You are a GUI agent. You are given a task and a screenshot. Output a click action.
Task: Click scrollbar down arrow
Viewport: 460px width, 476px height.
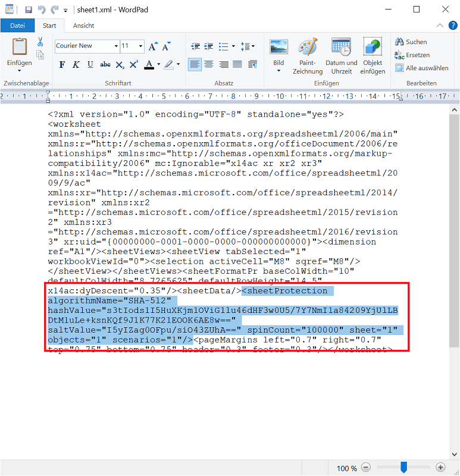click(x=454, y=455)
